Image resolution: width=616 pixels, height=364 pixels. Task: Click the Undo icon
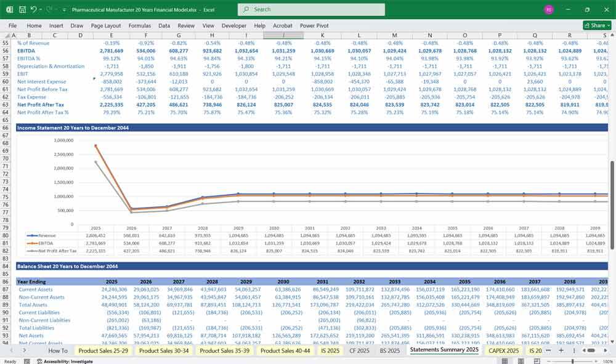[34, 9]
